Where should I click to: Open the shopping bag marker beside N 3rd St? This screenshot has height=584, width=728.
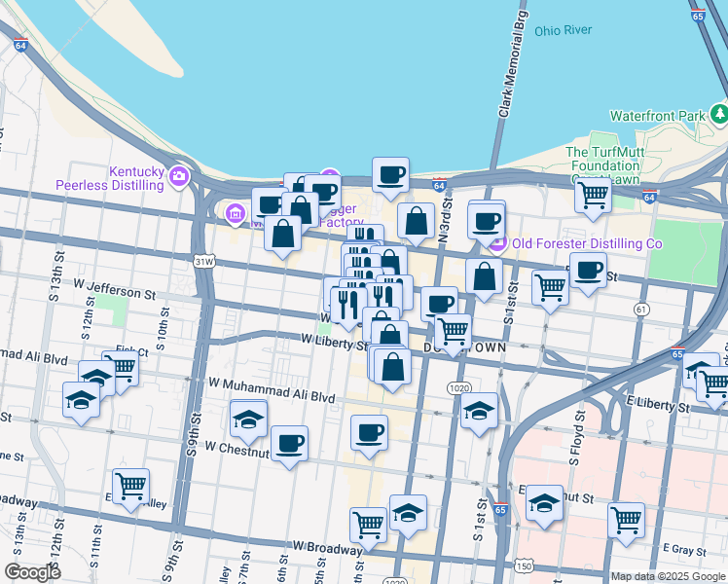[416, 222]
